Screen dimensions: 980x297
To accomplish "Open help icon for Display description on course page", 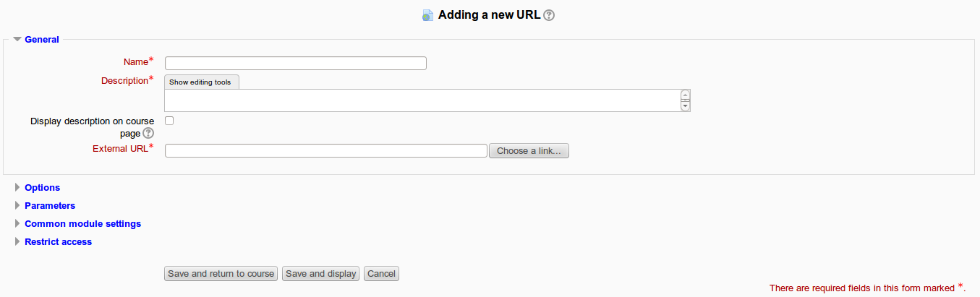I will pos(148,134).
